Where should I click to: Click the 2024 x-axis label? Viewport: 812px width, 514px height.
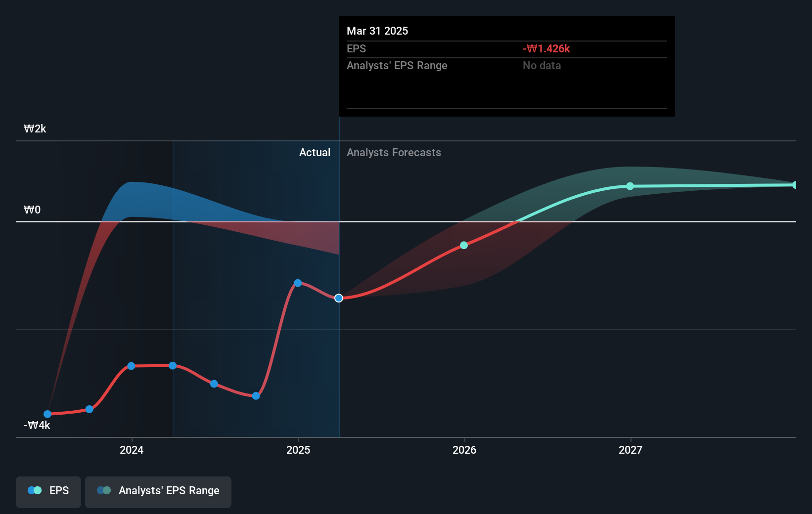[132, 450]
